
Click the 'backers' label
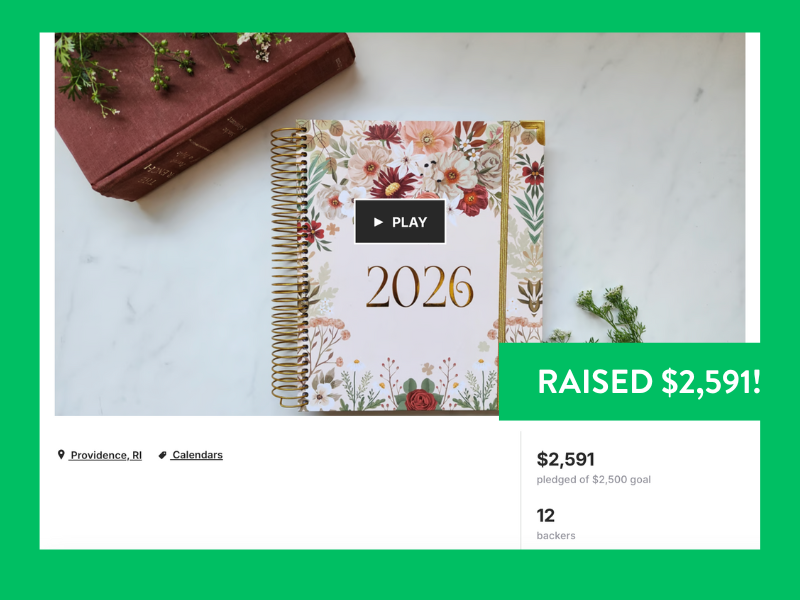(556, 536)
